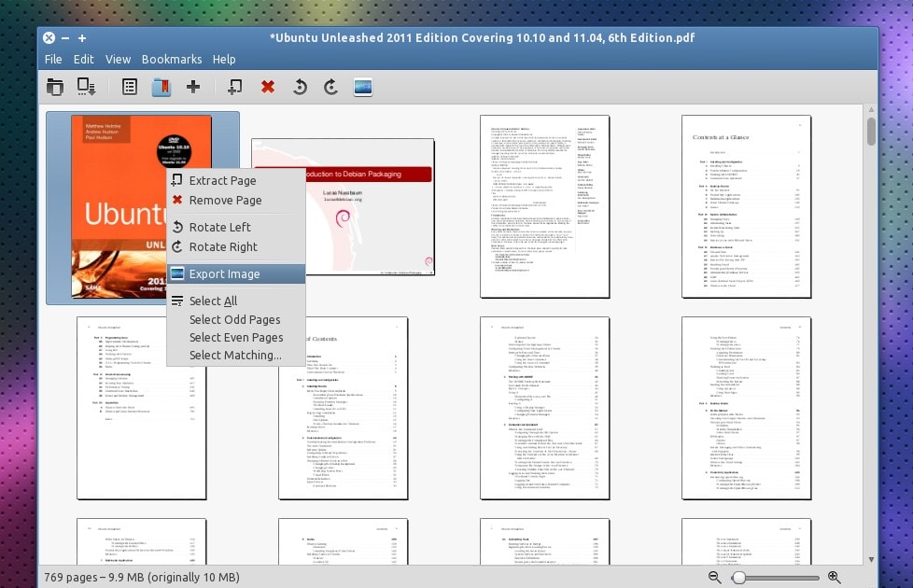913x588 pixels.
Task: Open the View menu
Action: click(118, 60)
